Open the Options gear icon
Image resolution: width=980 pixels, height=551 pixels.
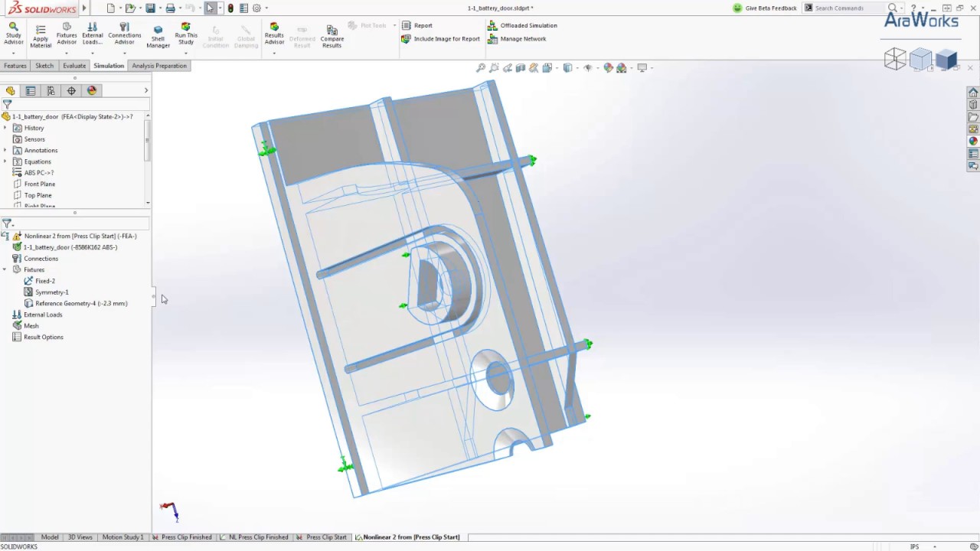point(256,8)
